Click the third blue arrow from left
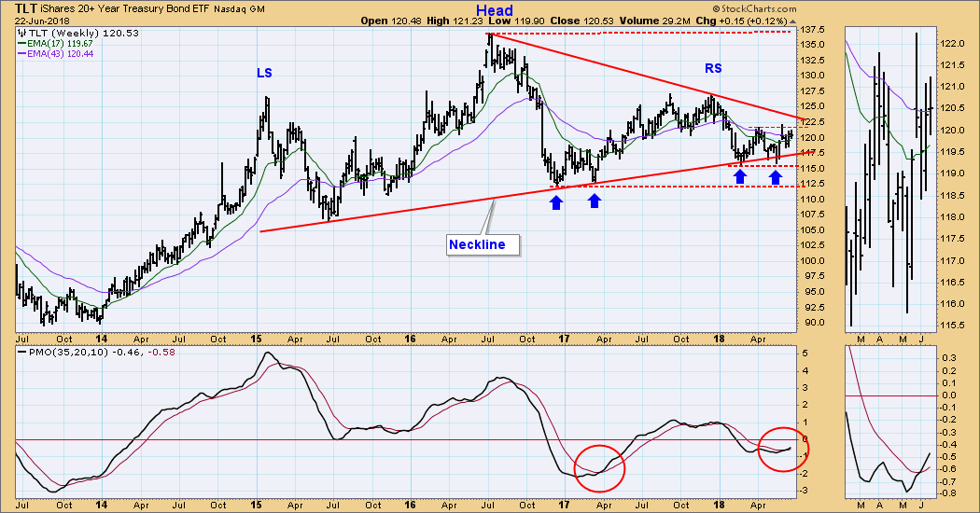Image resolution: width=980 pixels, height=513 pixels. pos(740,175)
